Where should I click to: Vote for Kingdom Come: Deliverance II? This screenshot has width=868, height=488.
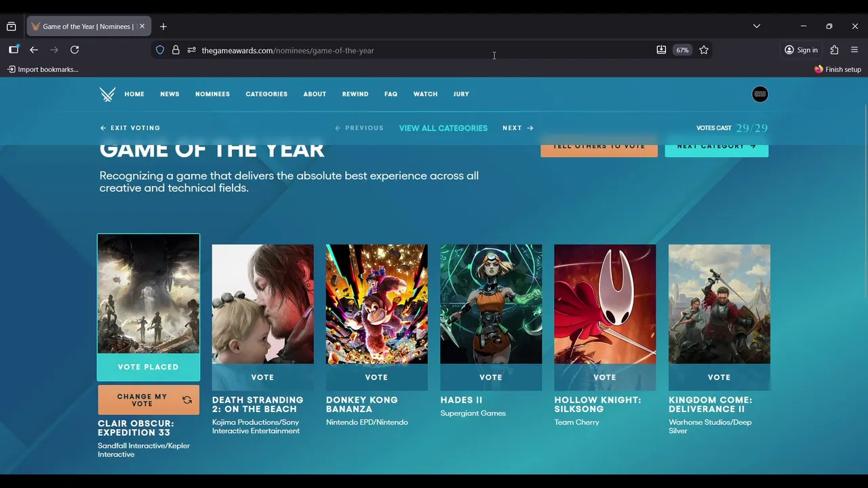coord(719,378)
